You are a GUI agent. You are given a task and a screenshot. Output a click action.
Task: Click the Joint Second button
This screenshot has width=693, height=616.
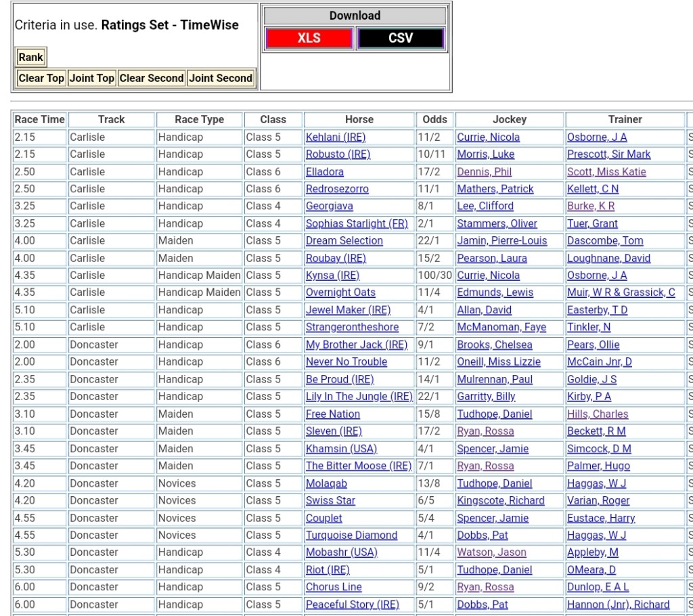pos(221,78)
